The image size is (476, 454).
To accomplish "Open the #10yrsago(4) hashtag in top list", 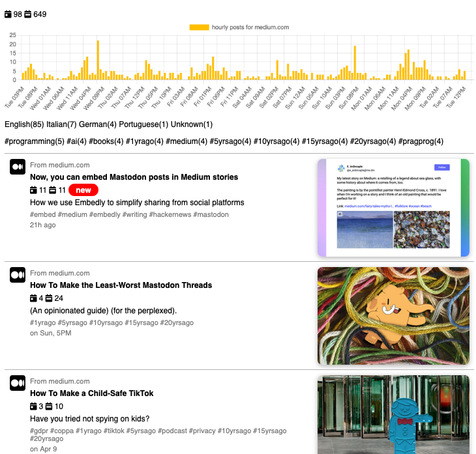I will tap(276, 141).
